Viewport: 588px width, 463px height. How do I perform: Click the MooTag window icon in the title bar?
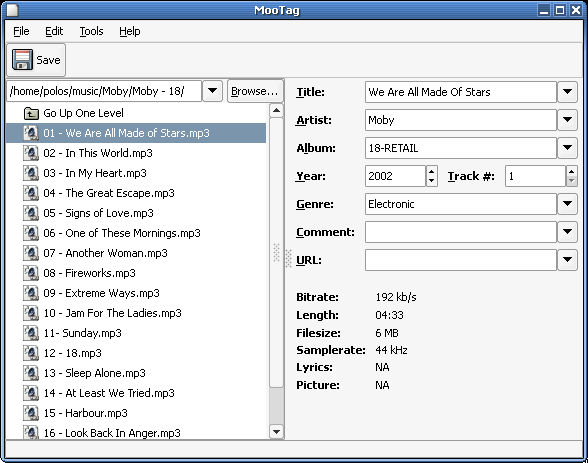[x=12, y=10]
